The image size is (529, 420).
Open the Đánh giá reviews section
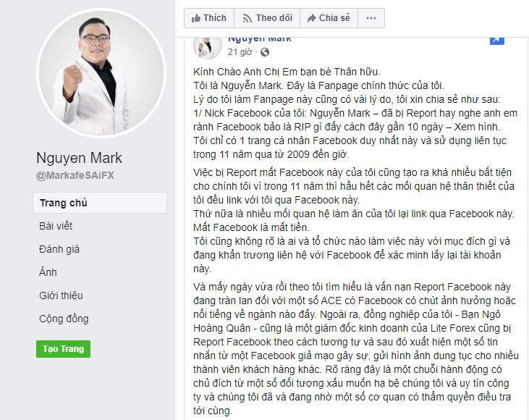coord(59,249)
